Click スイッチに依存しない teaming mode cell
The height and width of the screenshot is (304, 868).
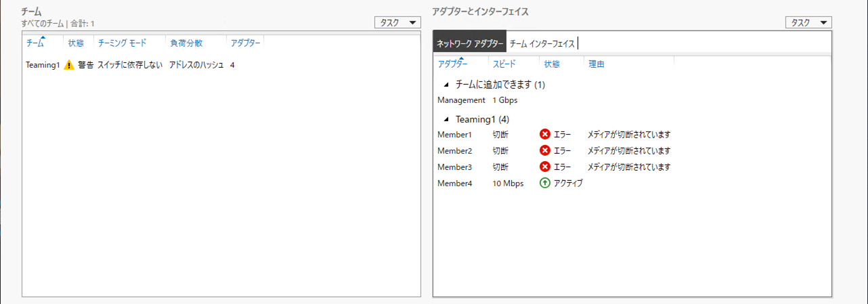[x=130, y=66]
